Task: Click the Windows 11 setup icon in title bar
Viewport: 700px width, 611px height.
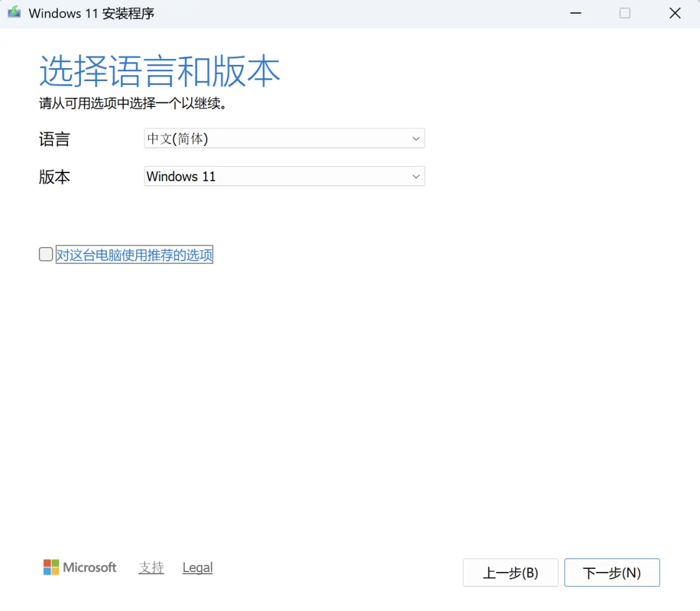Action: [x=14, y=12]
